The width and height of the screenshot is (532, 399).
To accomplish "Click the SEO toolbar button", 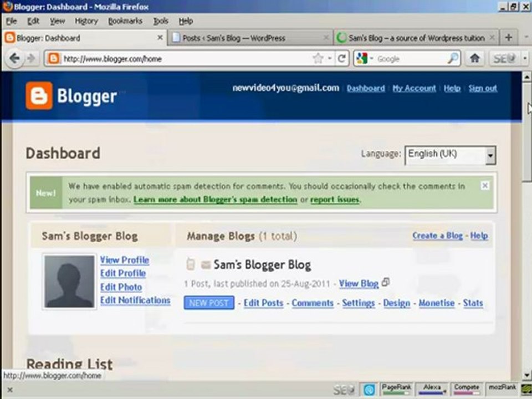I will click(504, 59).
